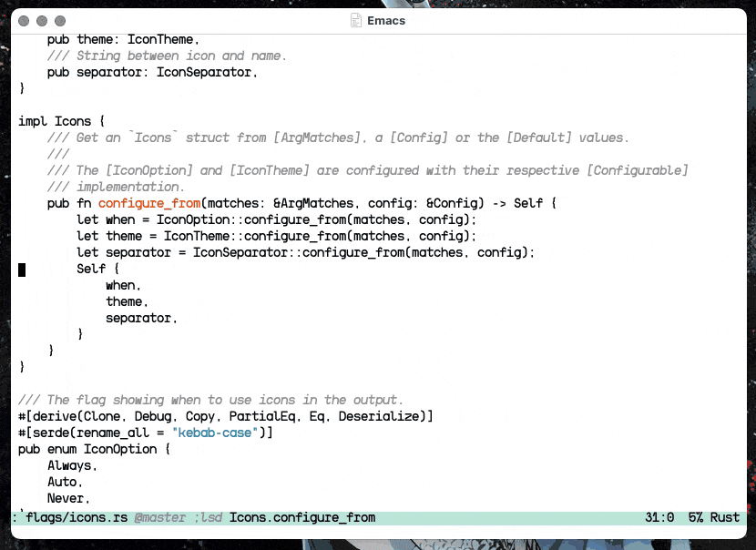
Task: Click the Emacs document icon in title bar
Action: point(356,21)
